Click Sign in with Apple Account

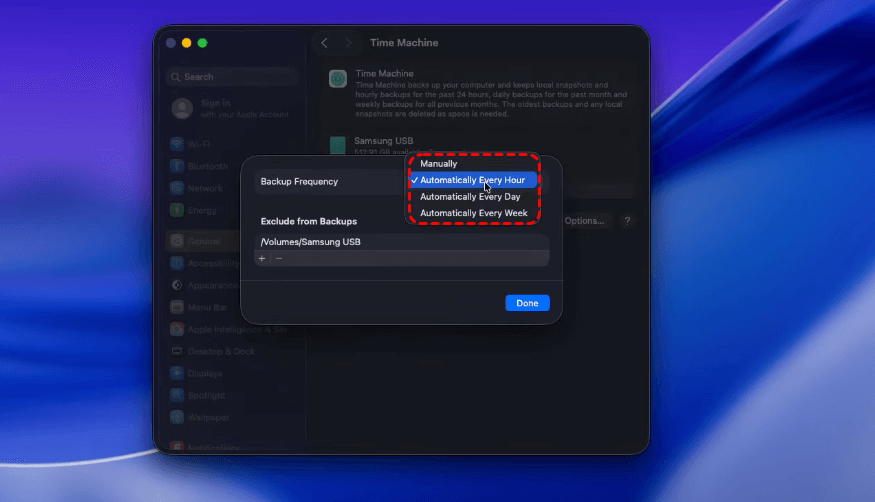pos(230,108)
